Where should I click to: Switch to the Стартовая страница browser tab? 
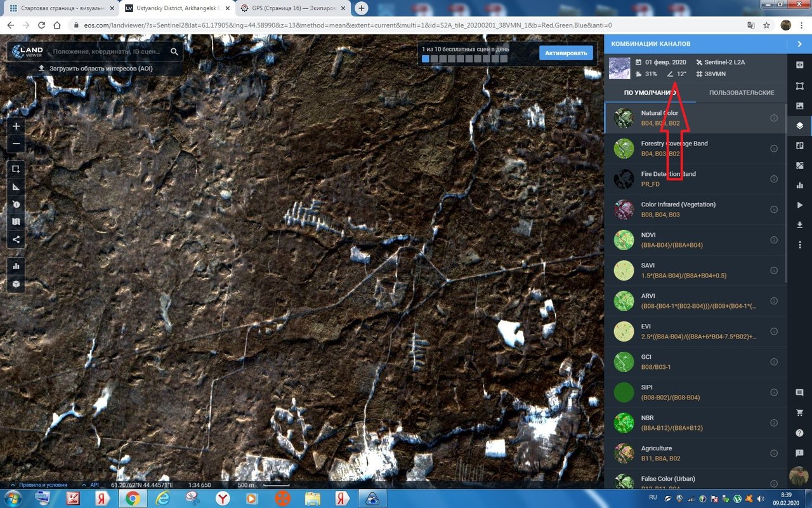61,8
